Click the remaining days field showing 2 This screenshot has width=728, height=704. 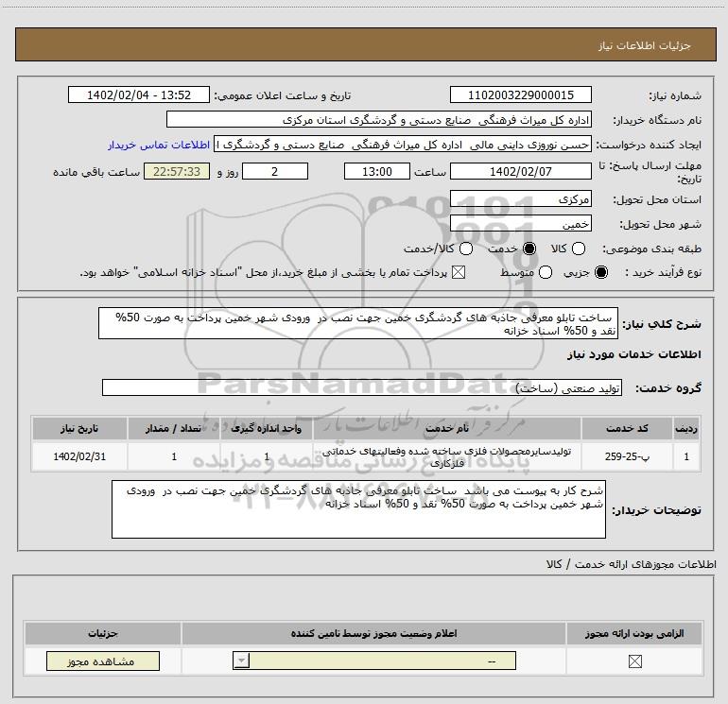click(275, 171)
